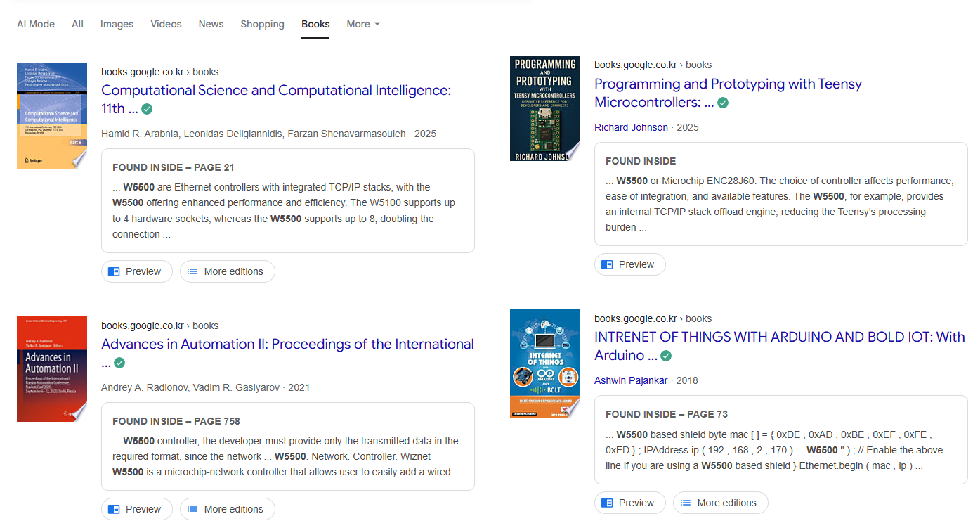Click verified checkmark icon beside Computational Science title
This screenshot has width=980, height=528.
point(147,109)
